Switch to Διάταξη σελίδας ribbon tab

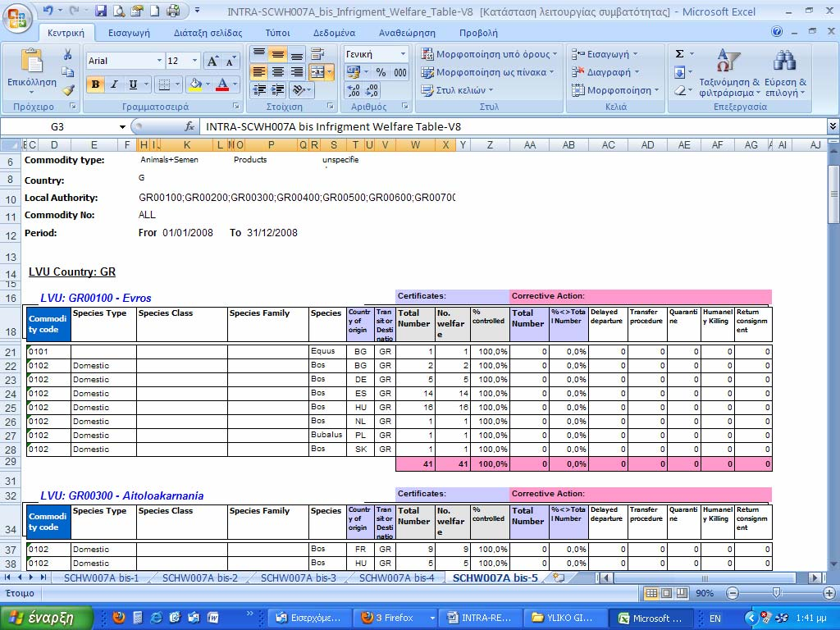(208, 33)
